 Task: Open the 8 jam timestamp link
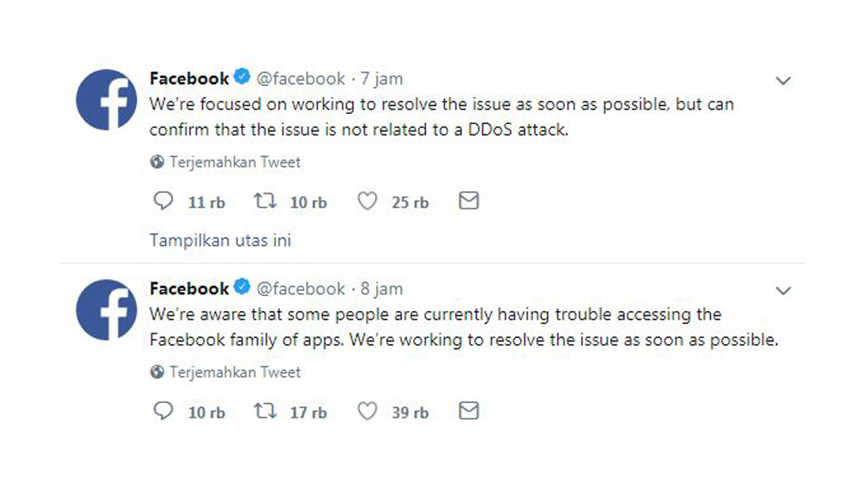382,288
